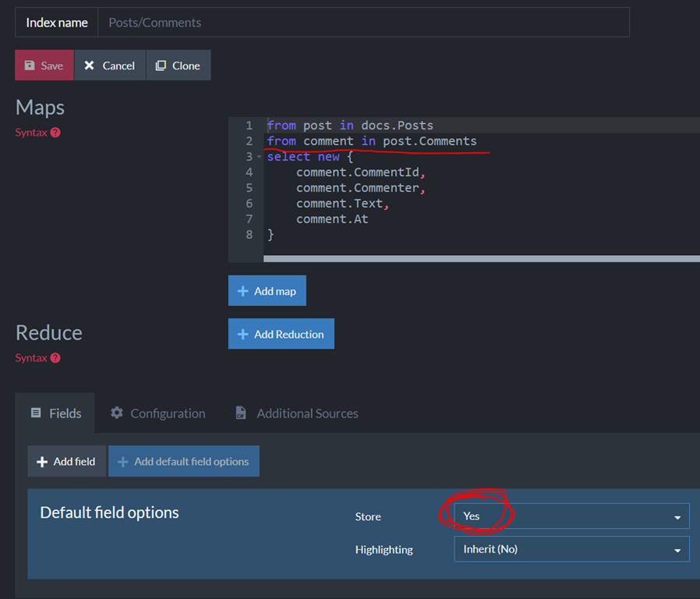Screen dimensions: 700x599
Task: Open the Configuration tab
Action: (158, 413)
